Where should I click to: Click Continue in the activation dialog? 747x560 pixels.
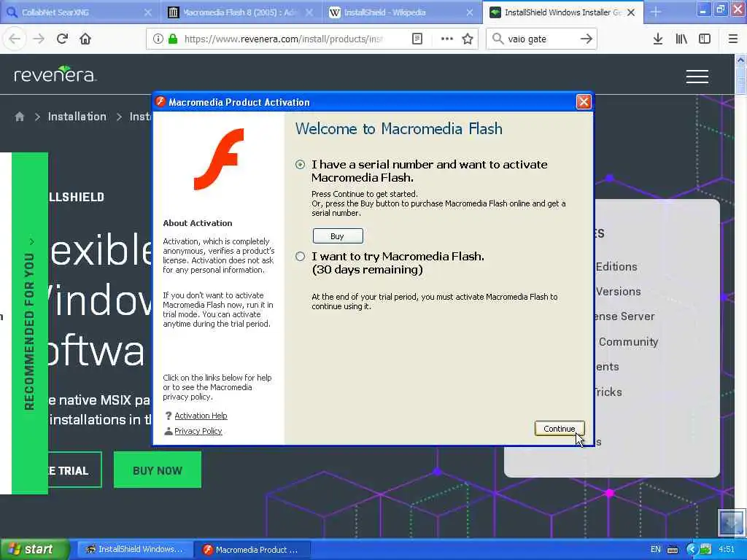pos(560,429)
